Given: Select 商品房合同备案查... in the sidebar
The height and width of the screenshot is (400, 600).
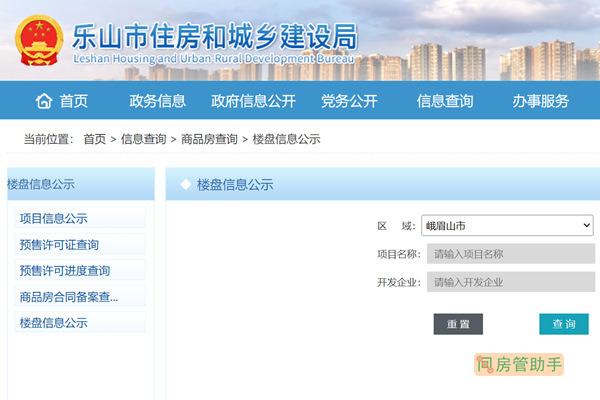Looking at the screenshot, I should 80,296.
